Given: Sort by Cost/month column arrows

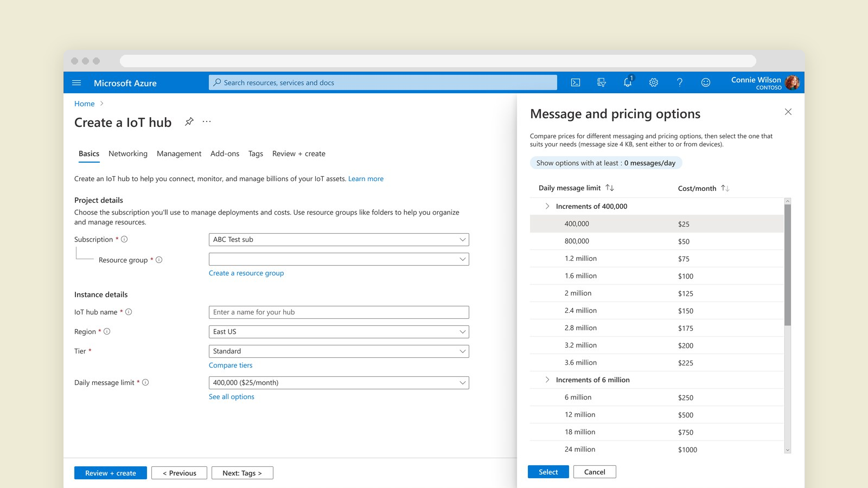Looking at the screenshot, I should coord(725,188).
